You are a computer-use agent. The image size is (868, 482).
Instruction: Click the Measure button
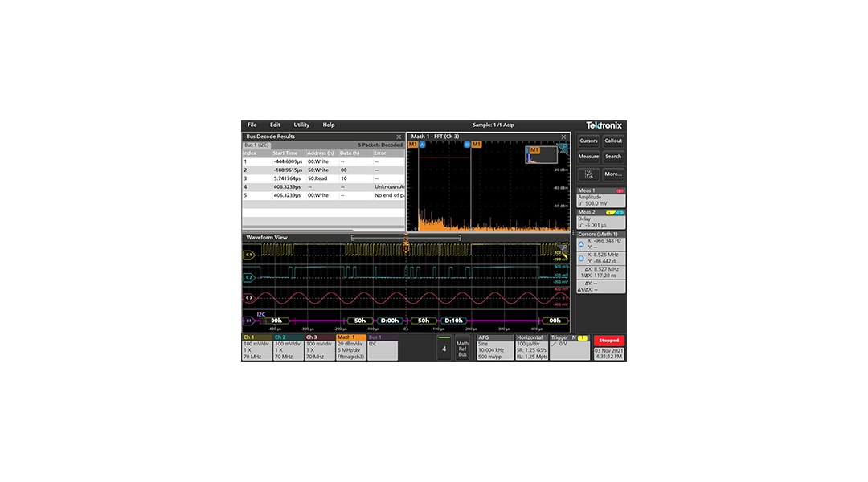588,157
